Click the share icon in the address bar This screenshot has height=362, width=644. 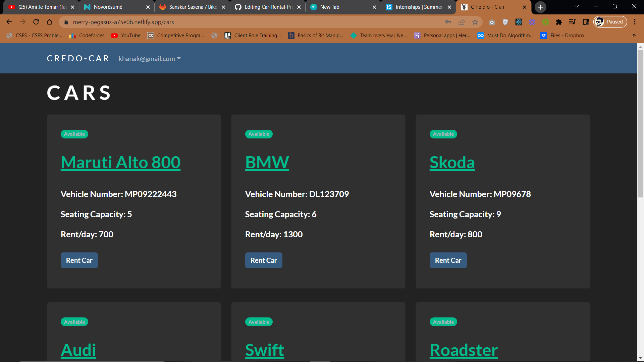click(462, 22)
